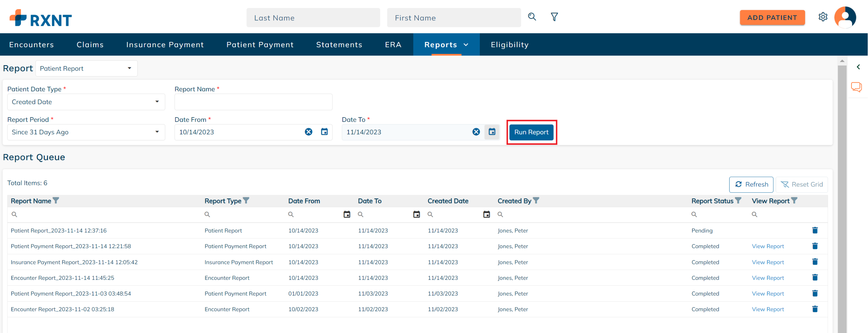
Task: Open the Patient Date Type dropdown
Action: (86, 102)
